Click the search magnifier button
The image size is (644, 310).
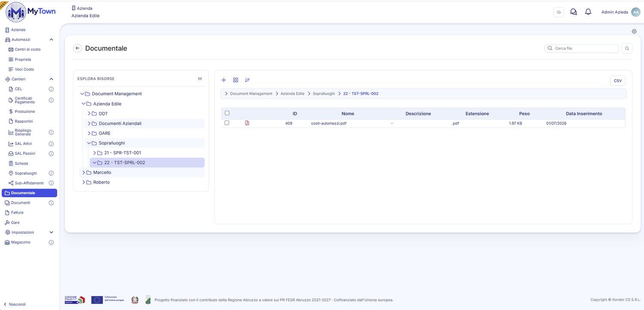click(627, 48)
